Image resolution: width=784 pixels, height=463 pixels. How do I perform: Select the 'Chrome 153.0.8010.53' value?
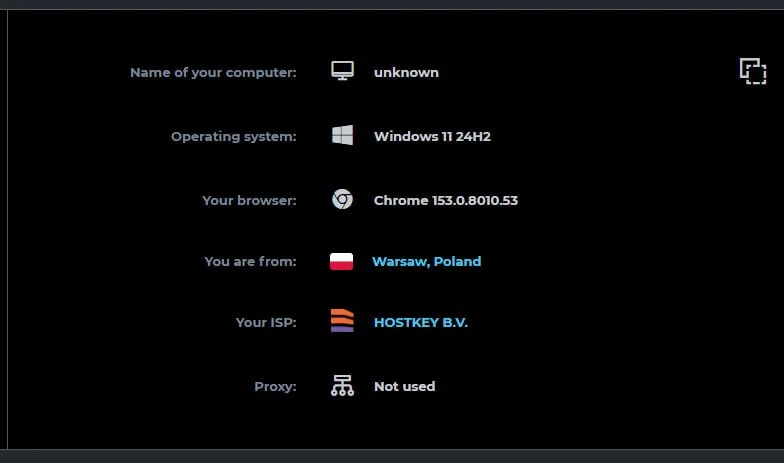point(446,200)
